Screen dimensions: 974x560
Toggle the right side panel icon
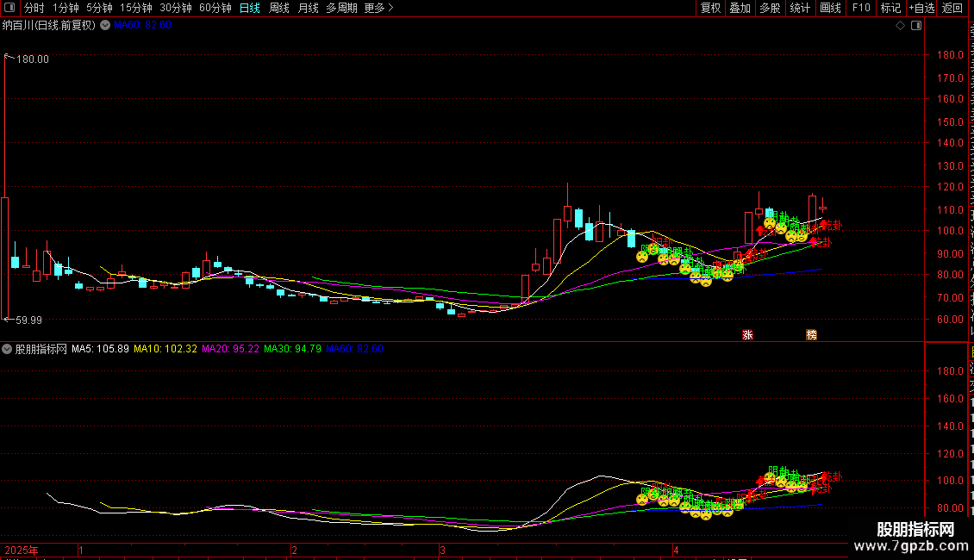click(x=916, y=26)
